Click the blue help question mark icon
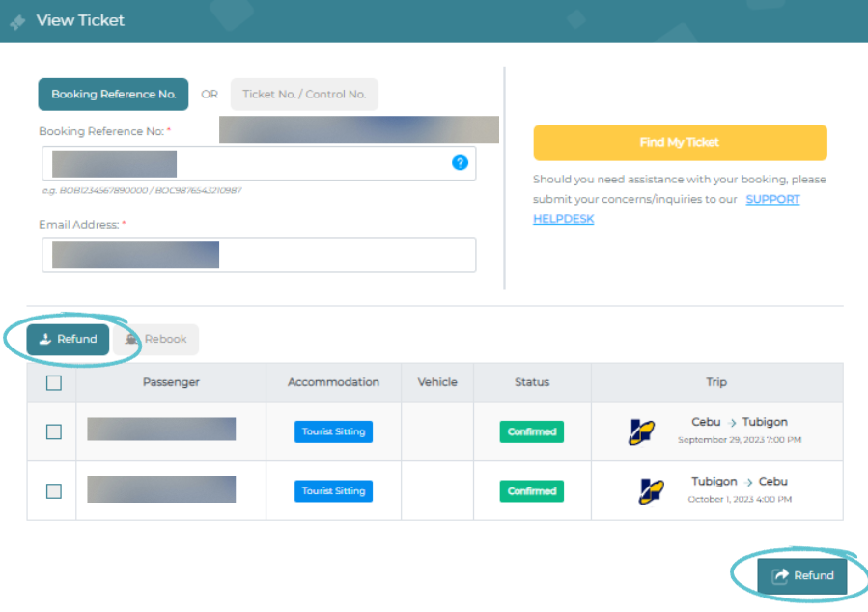Image resolution: width=868 pixels, height=612 pixels. click(460, 162)
